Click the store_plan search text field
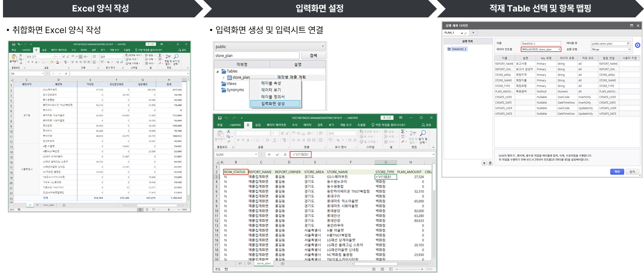Image resolution: width=644 pixels, height=273 pixels. pyautogui.click(x=257, y=56)
